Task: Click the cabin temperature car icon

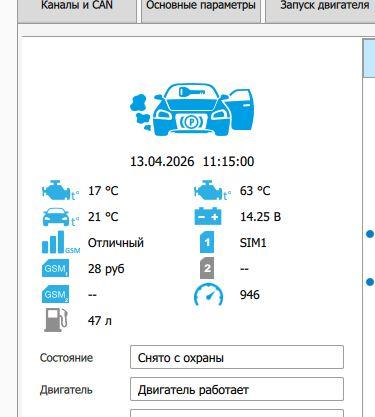Action: (x=61, y=217)
